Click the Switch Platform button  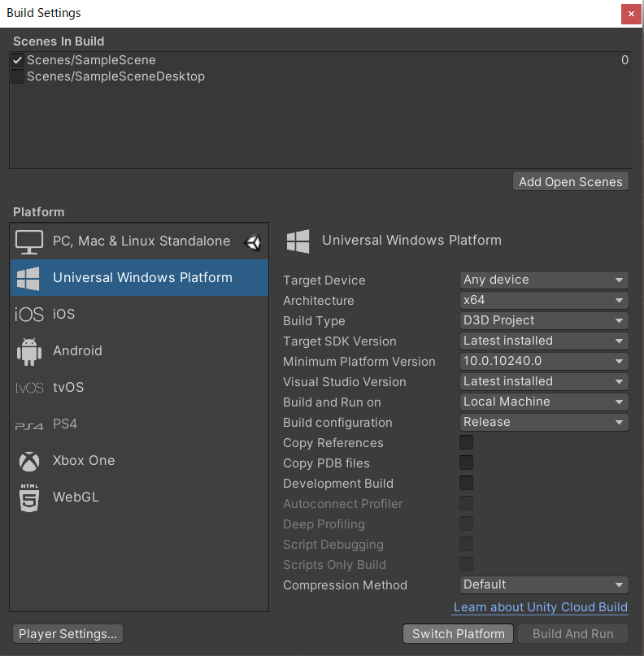coord(459,634)
